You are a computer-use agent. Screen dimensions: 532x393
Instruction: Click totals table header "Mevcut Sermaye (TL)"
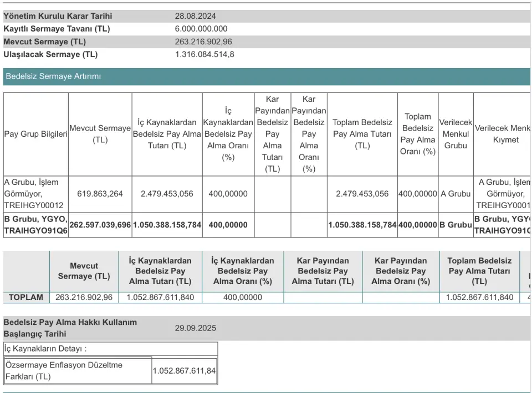coord(84,271)
